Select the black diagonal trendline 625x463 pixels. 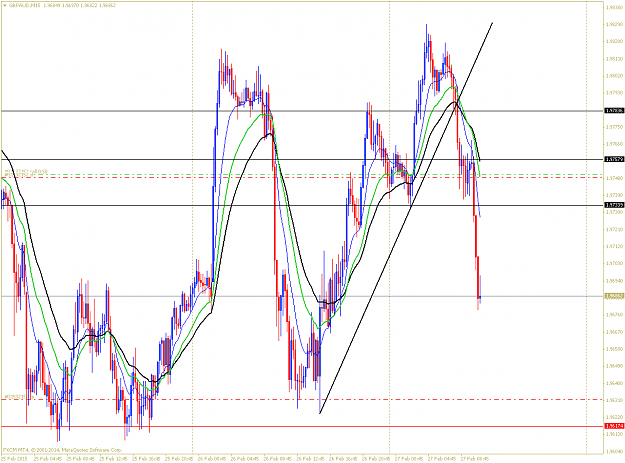tap(407, 218)
